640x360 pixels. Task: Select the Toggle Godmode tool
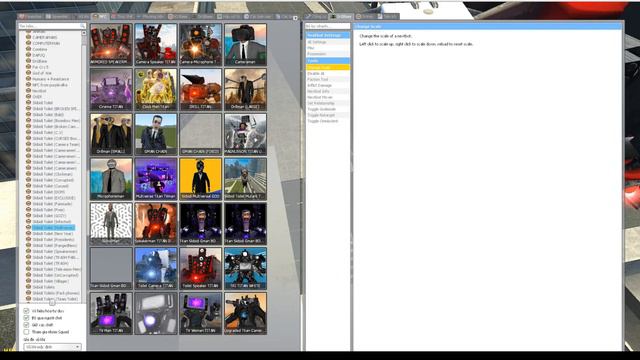point(328,109)
